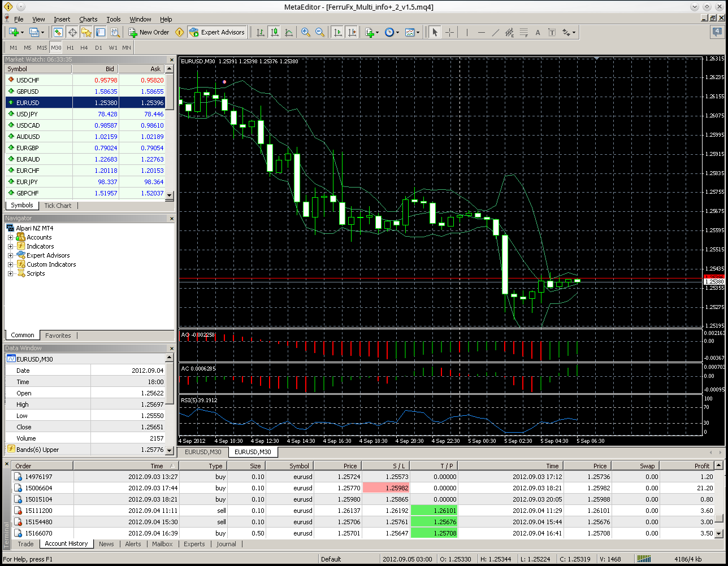Click the New Order button
This screenshot has width=728, height=566.
click(149, 32)
